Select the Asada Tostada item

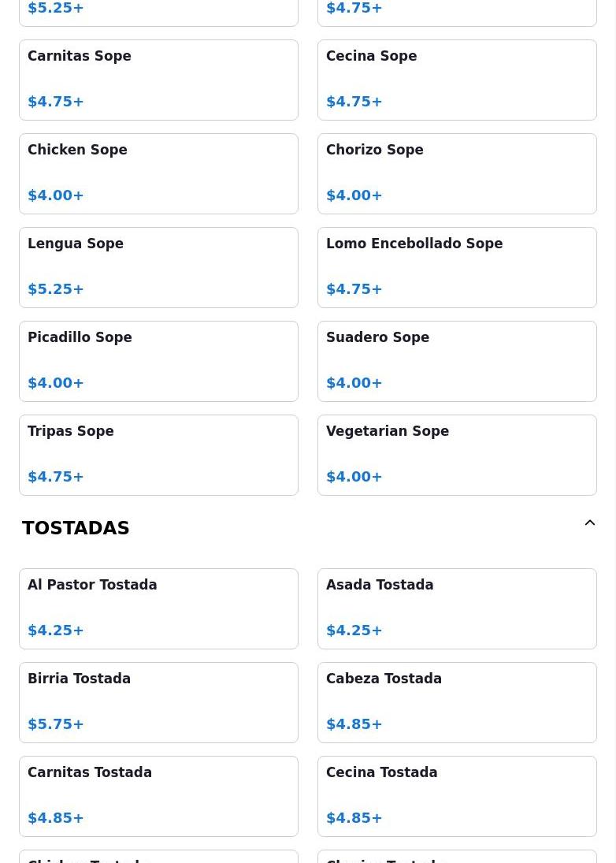click(x=457, y=608)
